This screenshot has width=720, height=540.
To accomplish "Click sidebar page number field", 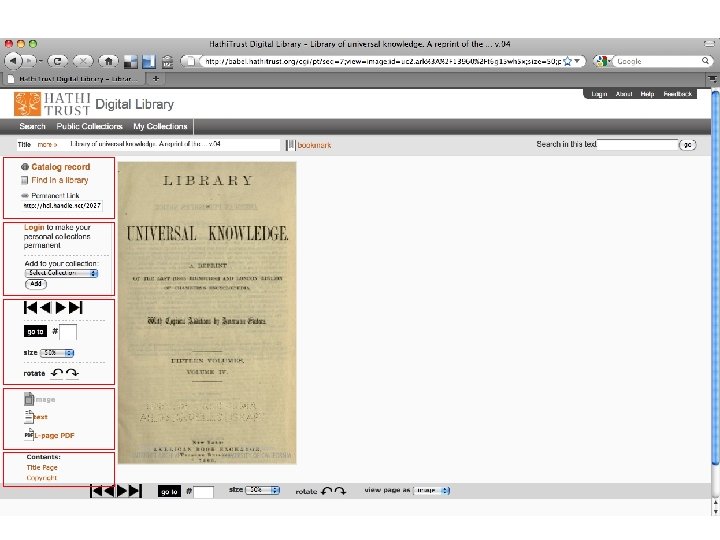I will (x=68, y=332).
